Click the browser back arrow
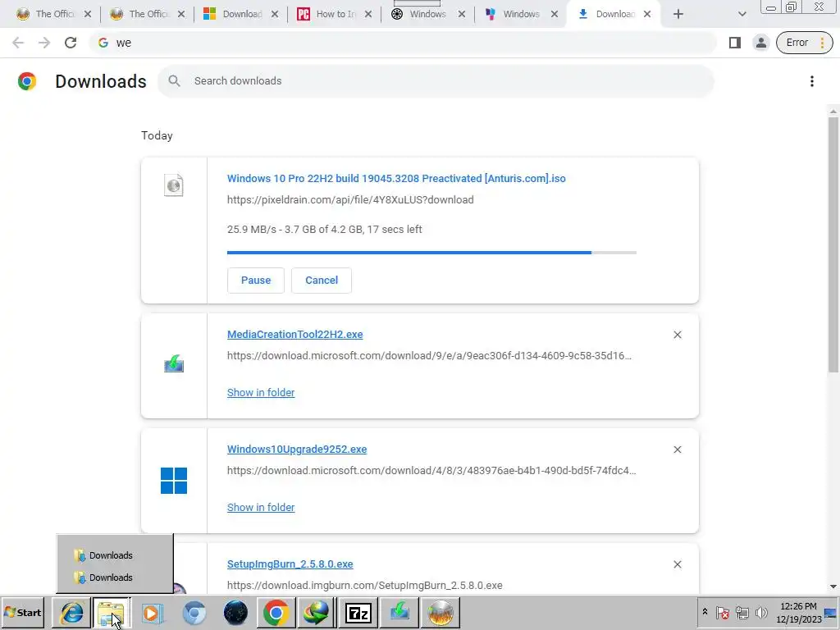The image size is (840, 630). (18, 43)
